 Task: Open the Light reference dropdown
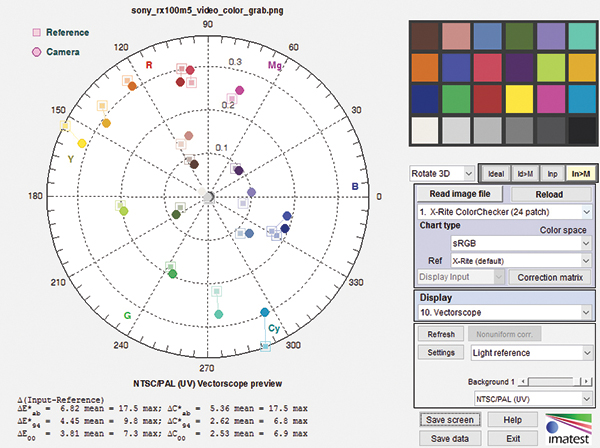coord(532,353)
